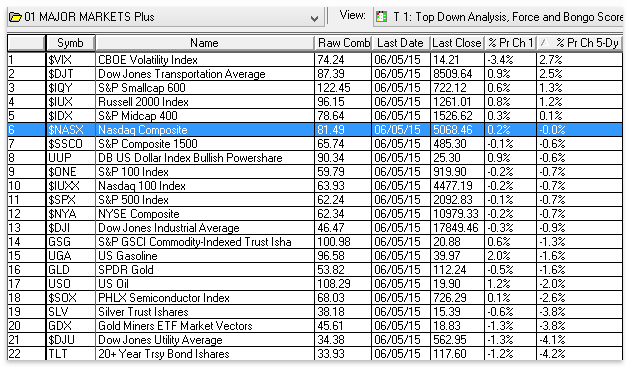Click NYSE Composite name cell
Viewport: 630px width, 367px height.
click(x=205, y=214)
